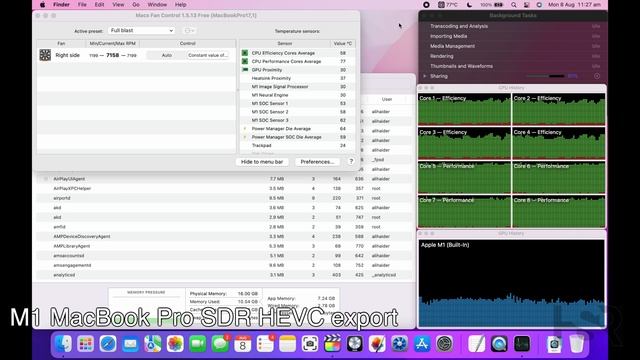This screenshot has width=640, height=360.
Task: Launch FaceTime from the dock
Action: (198, 344)
